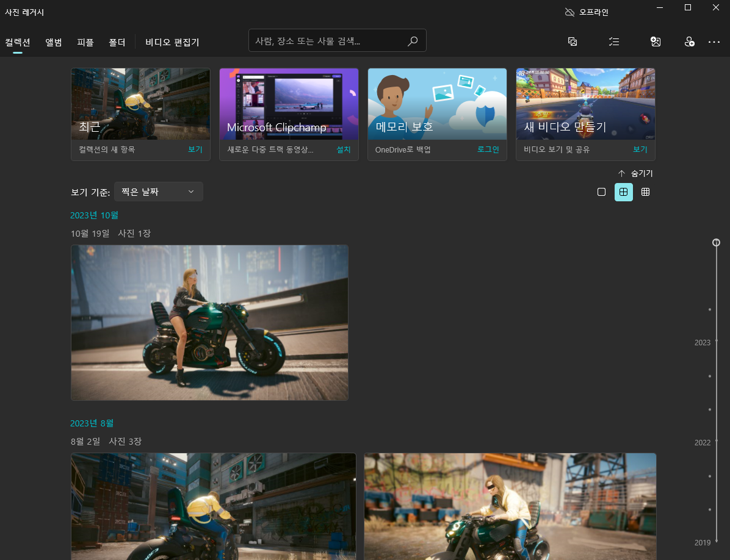Jump to 2019 on the timeline
Screen dimensions: 730x560
pyautogui.click(x=702, y=543)
